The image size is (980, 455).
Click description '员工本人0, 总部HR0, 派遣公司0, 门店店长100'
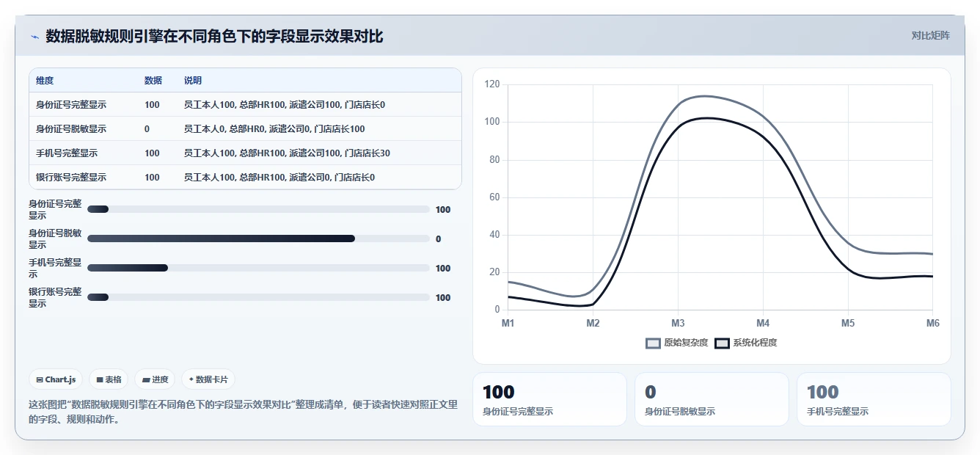[274, 129]
